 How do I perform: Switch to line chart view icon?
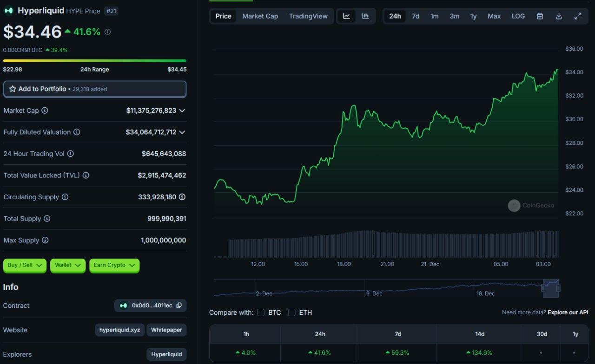346,16
